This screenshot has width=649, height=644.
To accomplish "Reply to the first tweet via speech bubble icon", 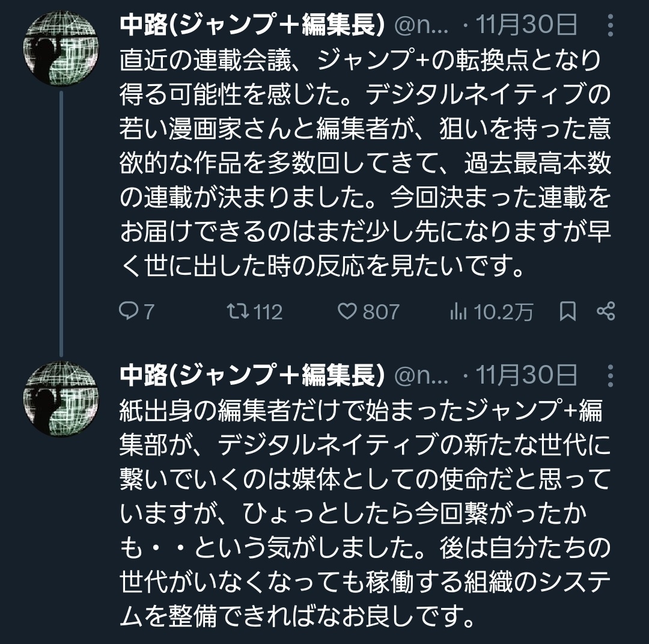I will [x=129, y=311].
